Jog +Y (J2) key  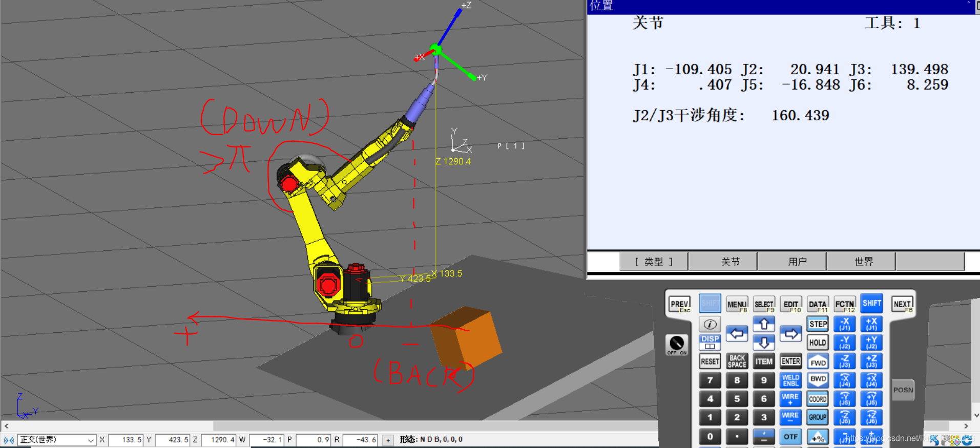871,342
